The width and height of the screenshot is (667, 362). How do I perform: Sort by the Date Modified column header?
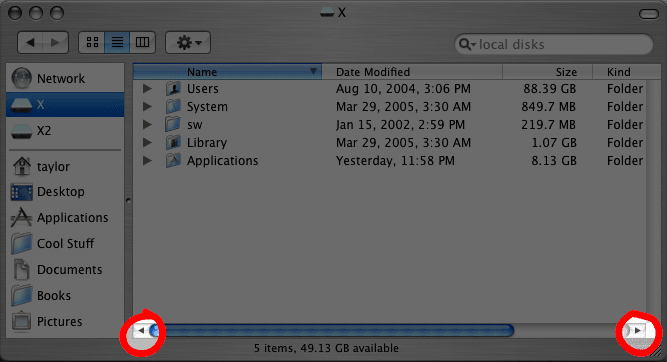[x=412, y=72]
